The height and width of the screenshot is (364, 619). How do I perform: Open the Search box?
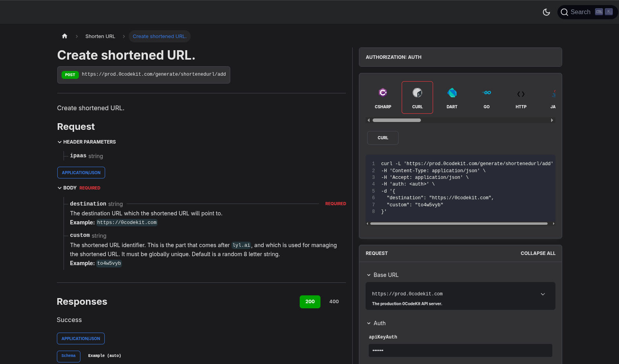click(587, 12)
